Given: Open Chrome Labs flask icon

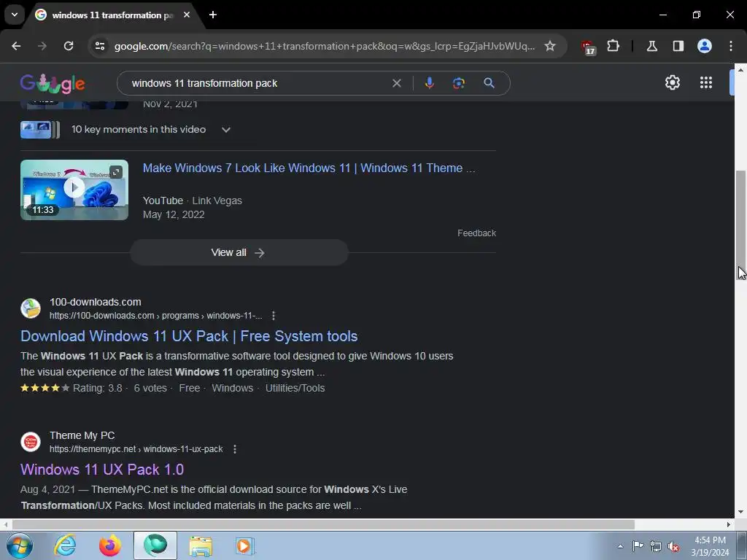Looking at the screenshot, I should 651,46.
